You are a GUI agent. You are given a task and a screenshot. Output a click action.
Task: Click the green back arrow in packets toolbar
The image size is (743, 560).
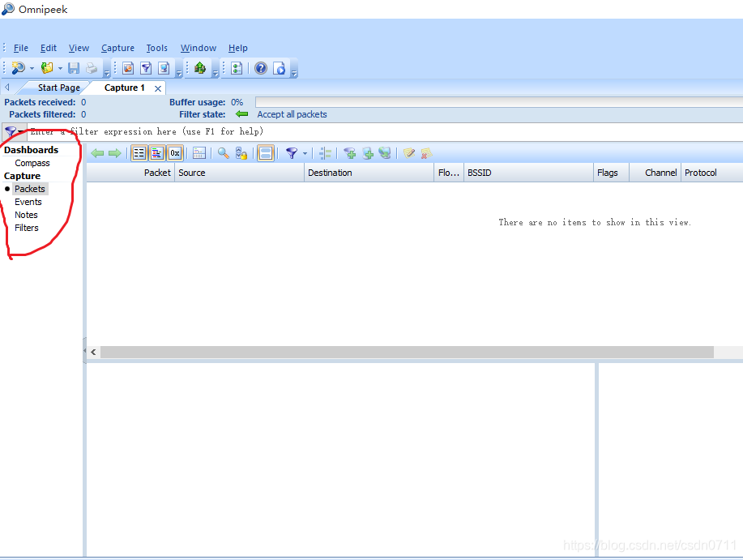(x=97, y=153)
